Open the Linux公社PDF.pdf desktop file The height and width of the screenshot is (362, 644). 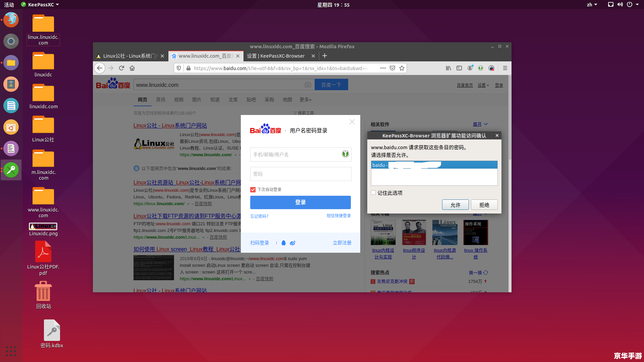point(43,258)
